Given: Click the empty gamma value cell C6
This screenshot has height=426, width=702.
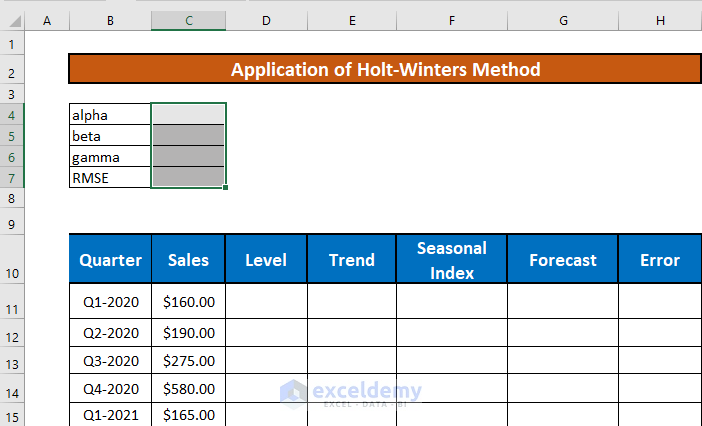Looking at the screenshot, I should (188, 156).
